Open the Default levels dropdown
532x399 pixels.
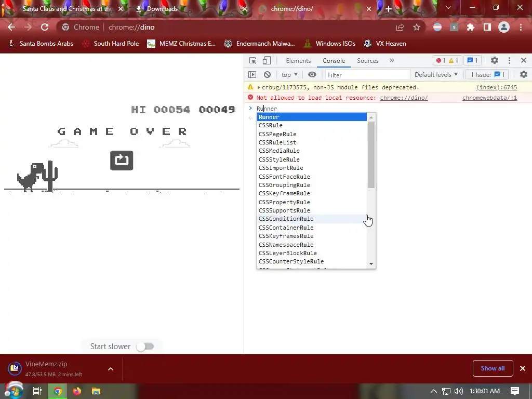[x=436, y=75]
